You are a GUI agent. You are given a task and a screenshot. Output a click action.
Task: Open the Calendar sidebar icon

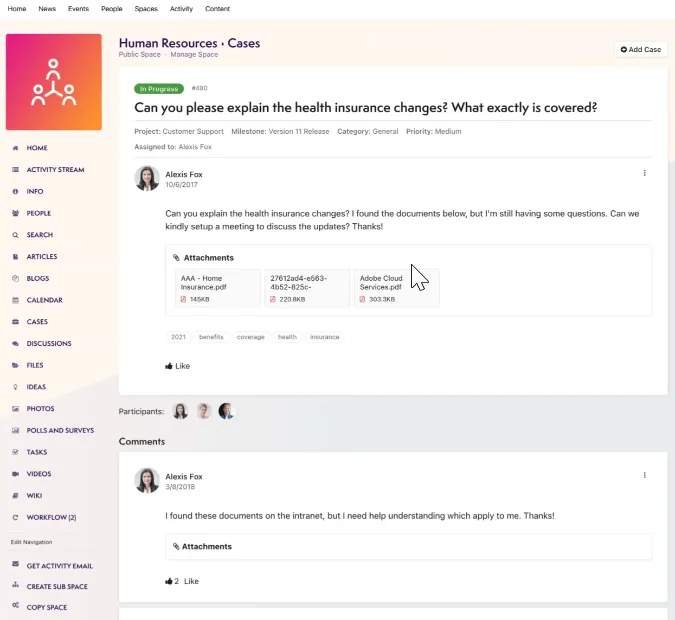[x=15, y=300]
